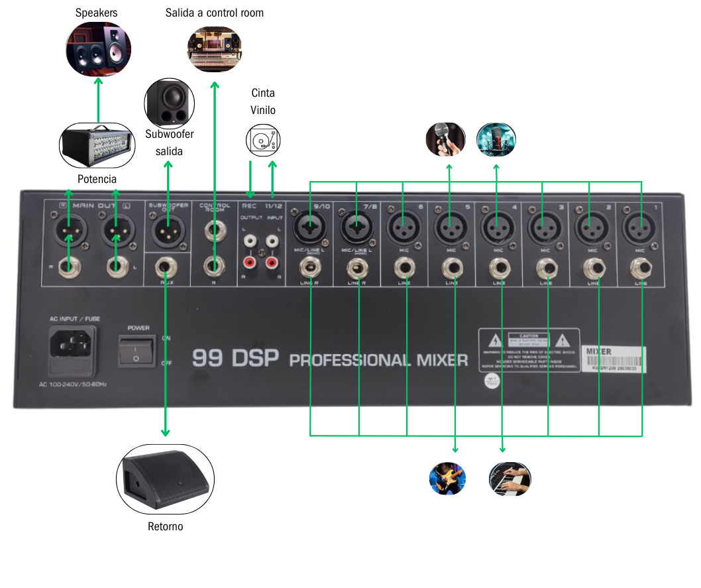Click the MAIN OUT R quarter-inch jack
The width and height of the screenshot is (701, 588).
[x=70, y=267]
